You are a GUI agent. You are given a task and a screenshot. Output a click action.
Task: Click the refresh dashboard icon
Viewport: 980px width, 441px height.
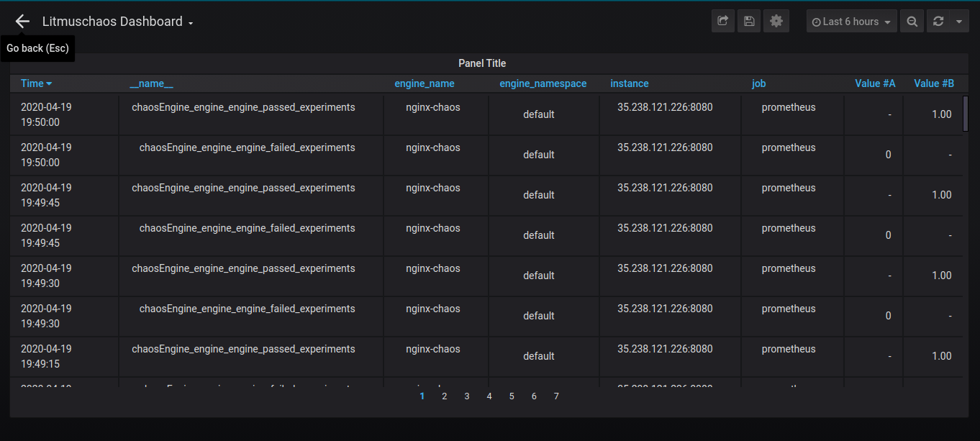click(x=938, y=22)
